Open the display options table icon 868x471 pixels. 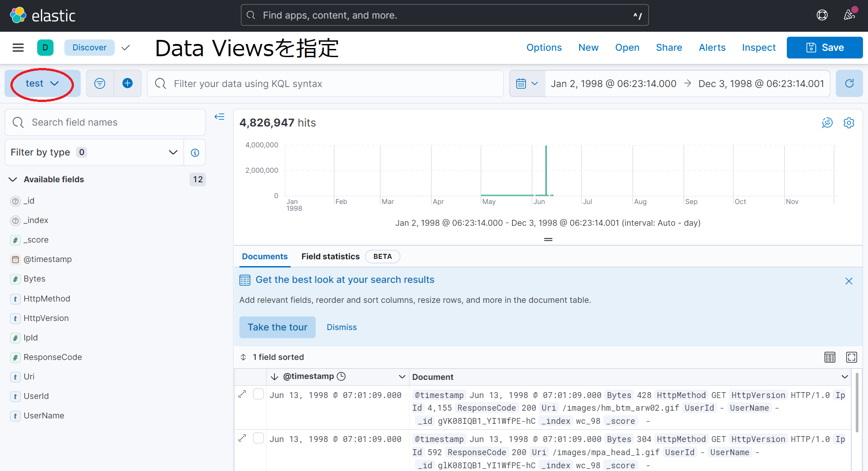coord(830,357)
